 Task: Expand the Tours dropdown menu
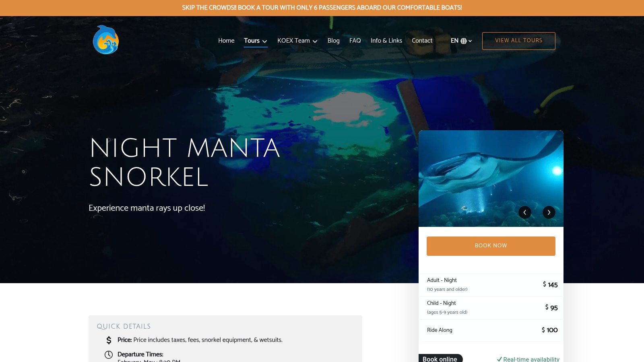(x=256, y=41)
